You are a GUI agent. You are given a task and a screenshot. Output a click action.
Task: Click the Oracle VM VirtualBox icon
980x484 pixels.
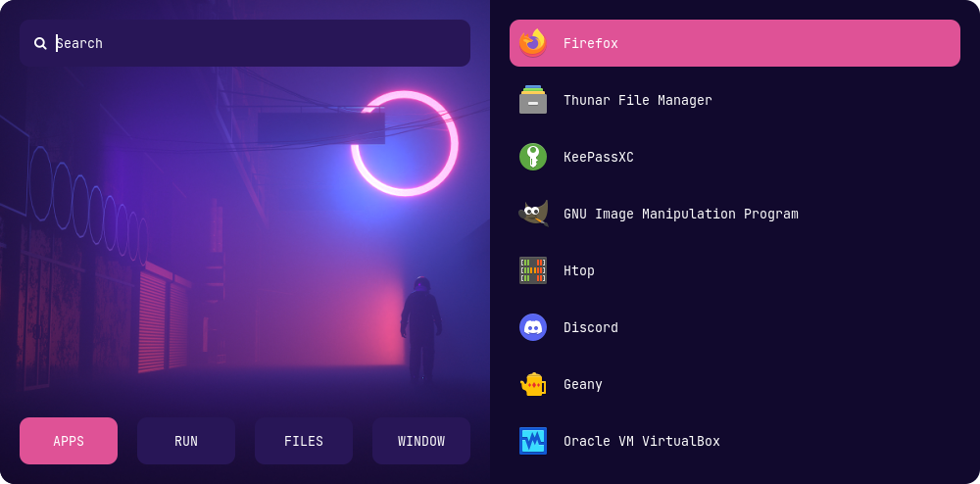533,441
